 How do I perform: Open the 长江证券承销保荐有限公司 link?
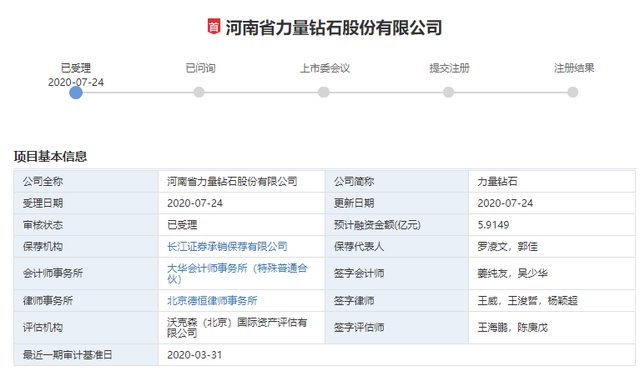[227, 247]
